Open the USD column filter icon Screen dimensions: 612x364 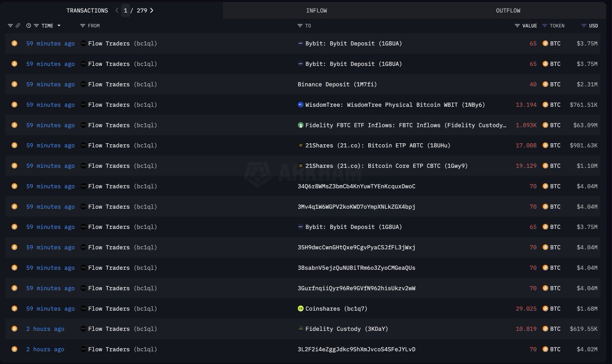pos(584,25)
